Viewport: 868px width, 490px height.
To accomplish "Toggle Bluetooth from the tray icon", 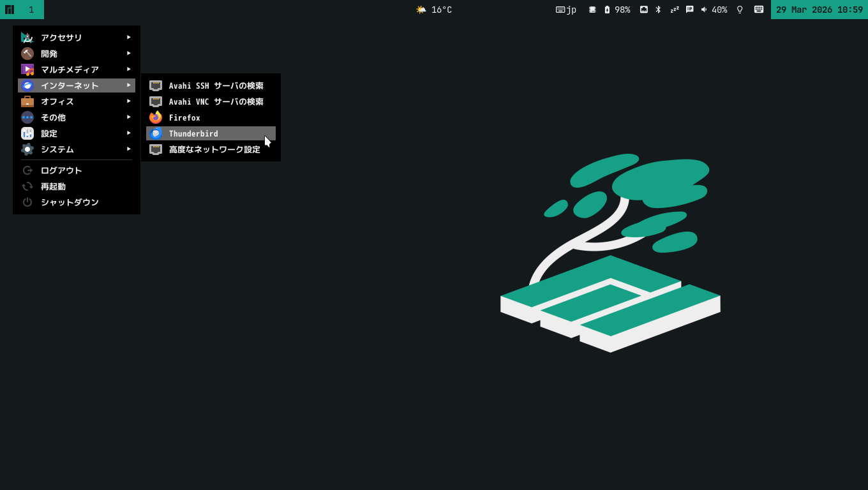I will pyautogui.click(x=658, y=10).
